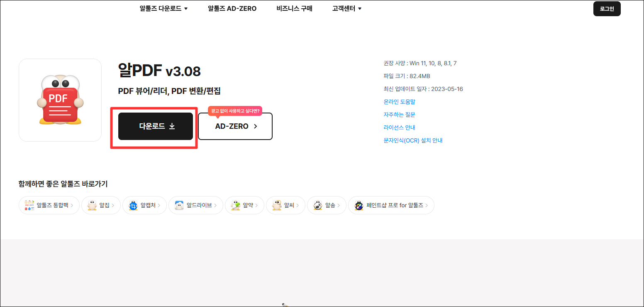This screenshot has height=307, width=644.
Task: Open the 자주하는 질문 link
Action: coord(399,115)
